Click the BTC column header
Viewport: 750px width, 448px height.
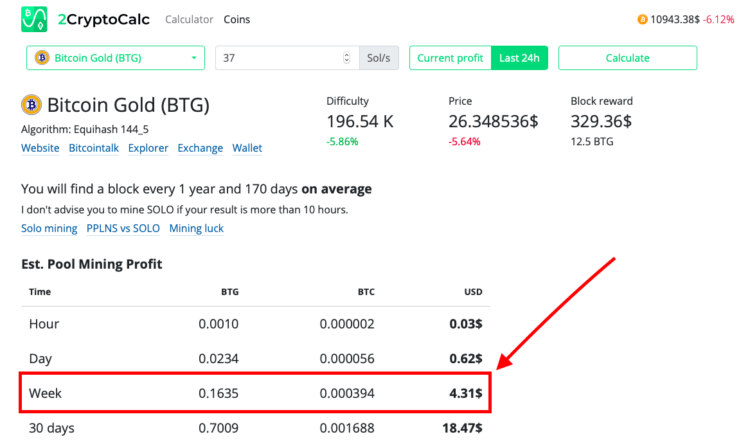point(366,292)
